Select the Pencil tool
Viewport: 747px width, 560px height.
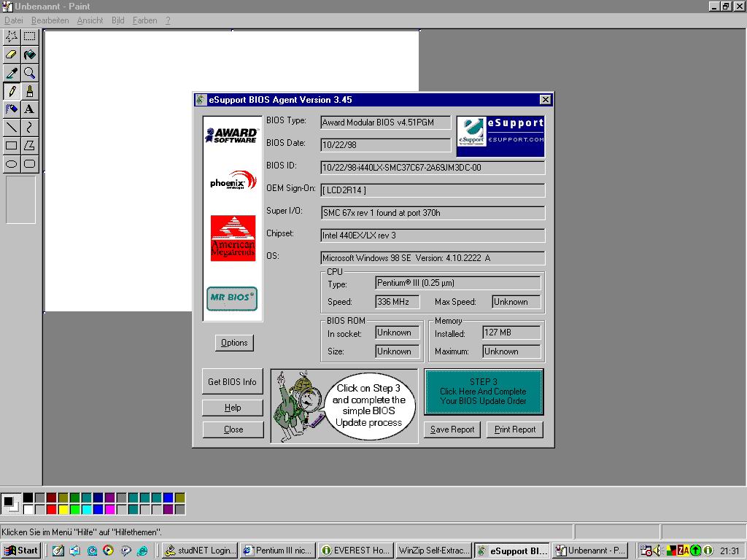[x=12, y=91]
